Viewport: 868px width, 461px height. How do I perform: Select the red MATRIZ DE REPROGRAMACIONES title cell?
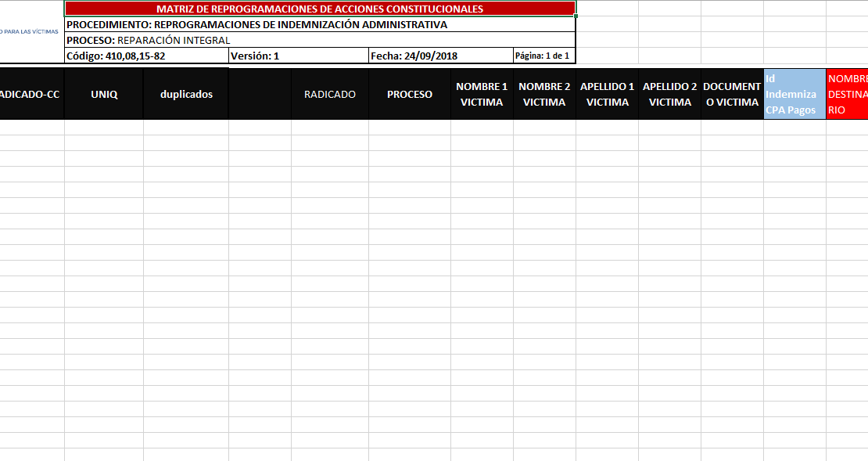point(320,9)
